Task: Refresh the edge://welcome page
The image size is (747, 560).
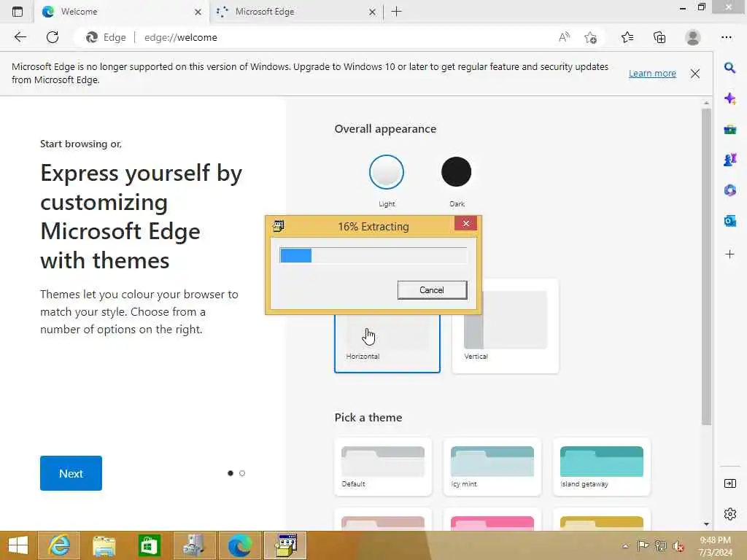Action: pos(53,37)
